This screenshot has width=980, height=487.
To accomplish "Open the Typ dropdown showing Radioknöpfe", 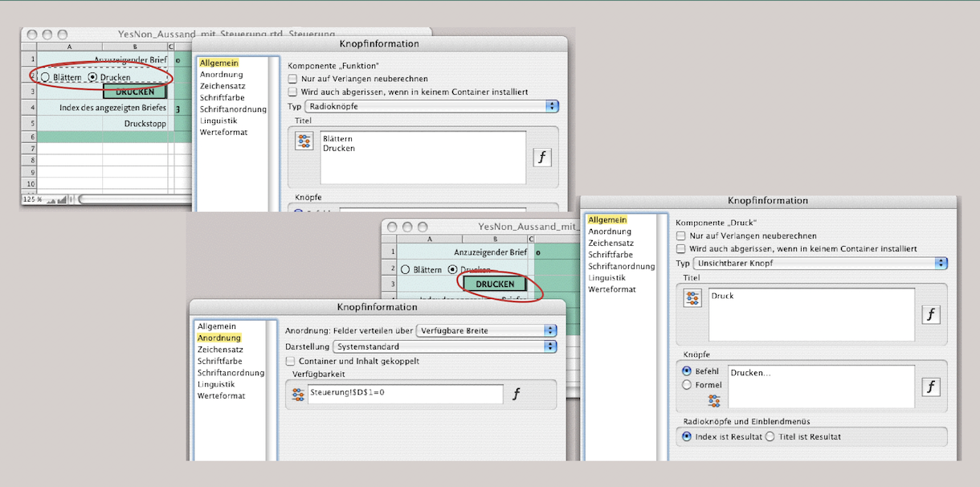I will click(432, 106).
